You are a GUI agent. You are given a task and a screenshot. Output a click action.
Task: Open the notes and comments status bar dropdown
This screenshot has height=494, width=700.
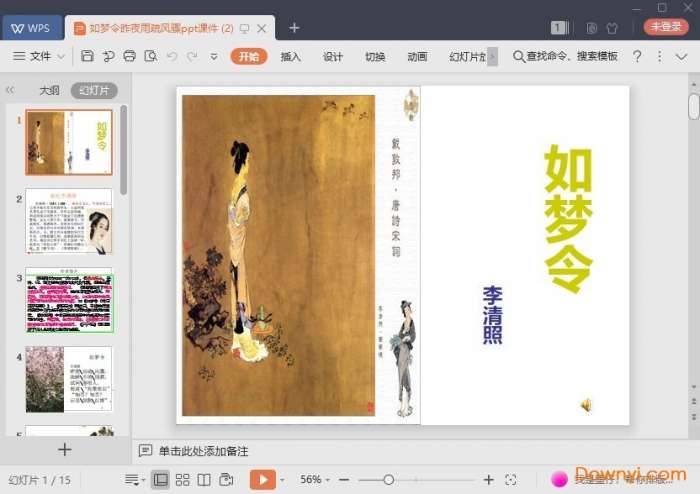coord(135,480)
